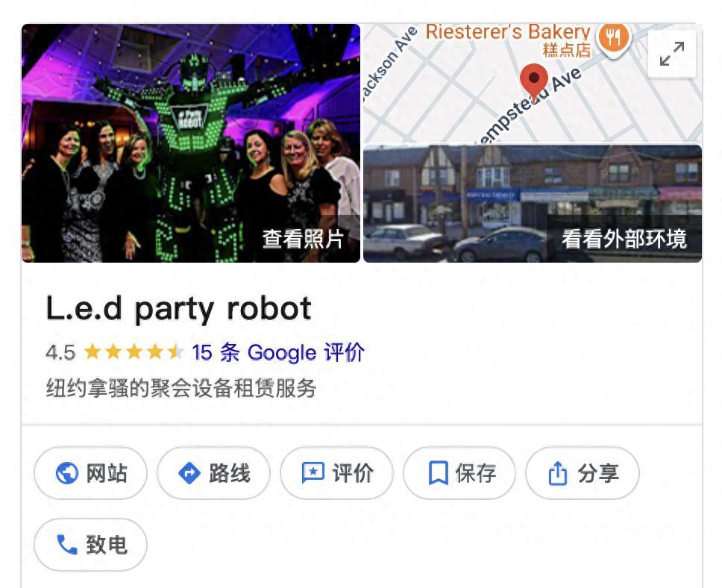722x588 pixels.
Task: Click the bookmark save icon
Action: (438, 473)
